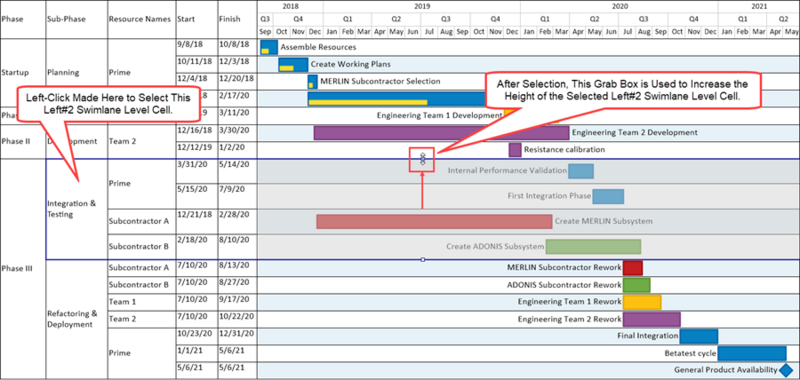800x380 pixels.
Task: Click the 2021 year header in the timescale
Action: (x=759, y=7)
